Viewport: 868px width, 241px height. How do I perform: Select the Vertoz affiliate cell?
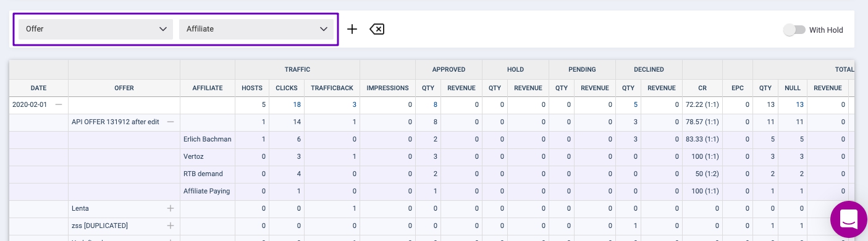(208, 157)
